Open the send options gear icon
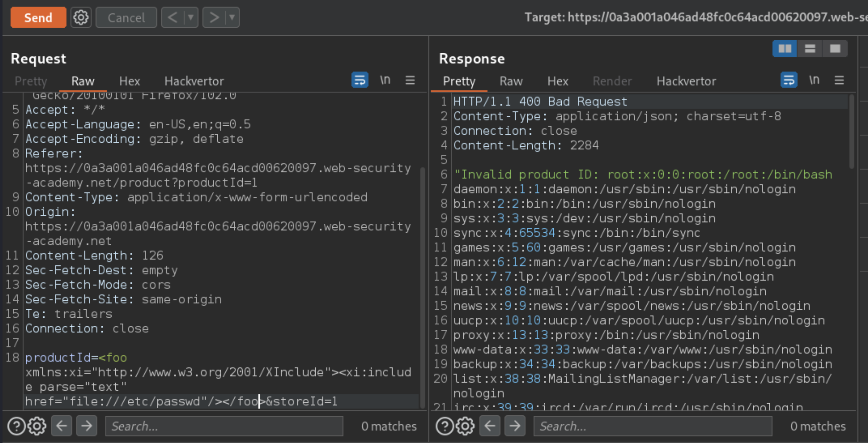The image size is (868, 443). pos(81,18)
